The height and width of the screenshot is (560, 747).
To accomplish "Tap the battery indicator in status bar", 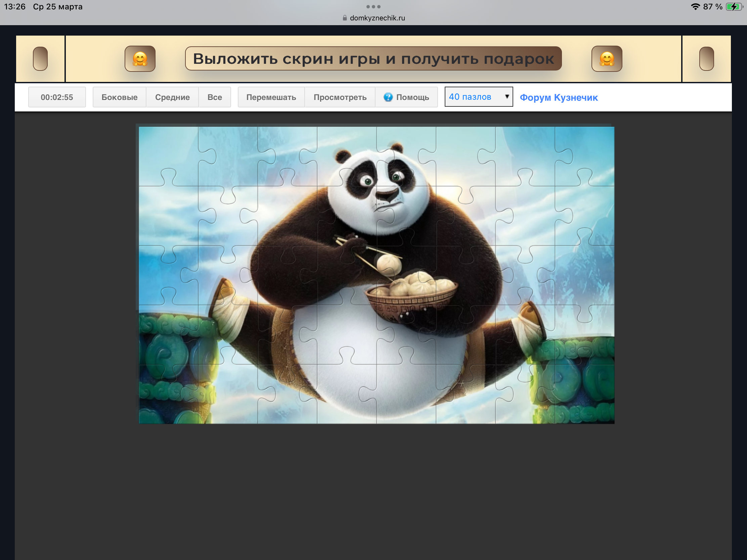I will point(734,7).
